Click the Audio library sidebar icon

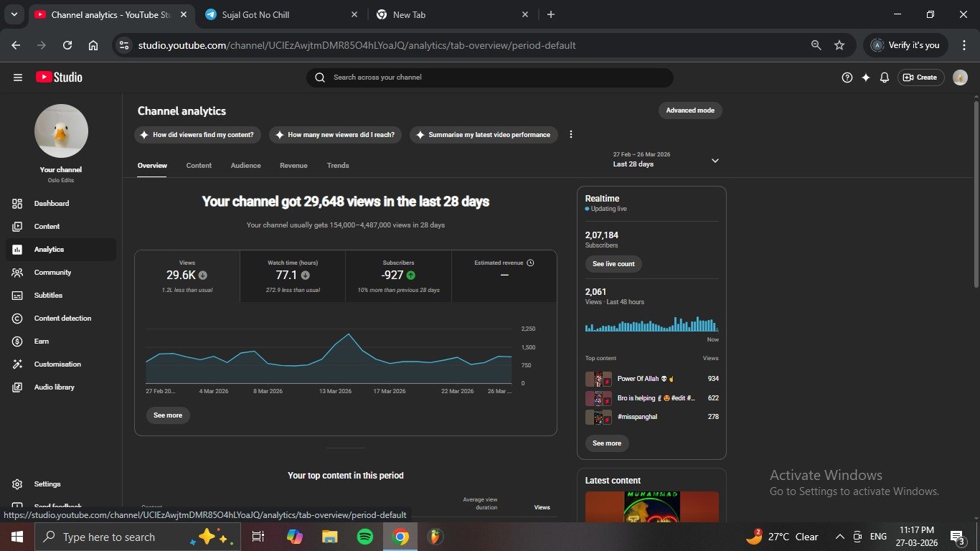coord(18,387)
